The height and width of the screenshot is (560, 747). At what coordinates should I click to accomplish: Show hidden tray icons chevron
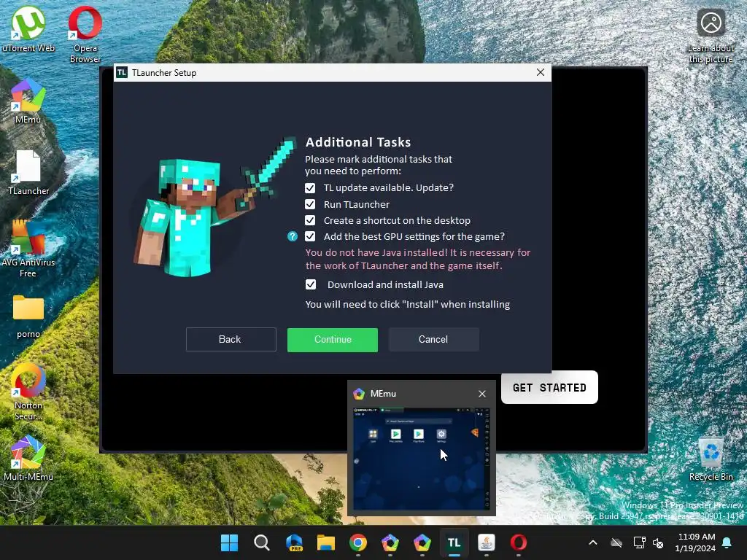pyautogui.click(x=593, y=542)
